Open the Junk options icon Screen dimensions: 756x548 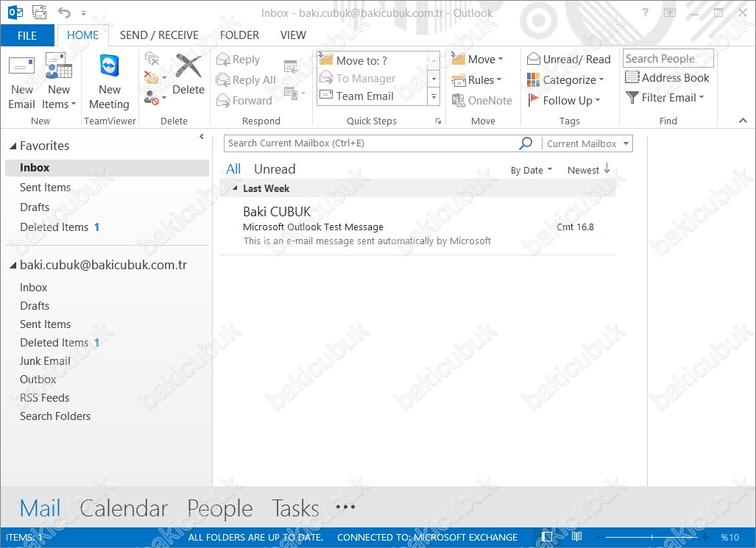[x=155, y=97]
